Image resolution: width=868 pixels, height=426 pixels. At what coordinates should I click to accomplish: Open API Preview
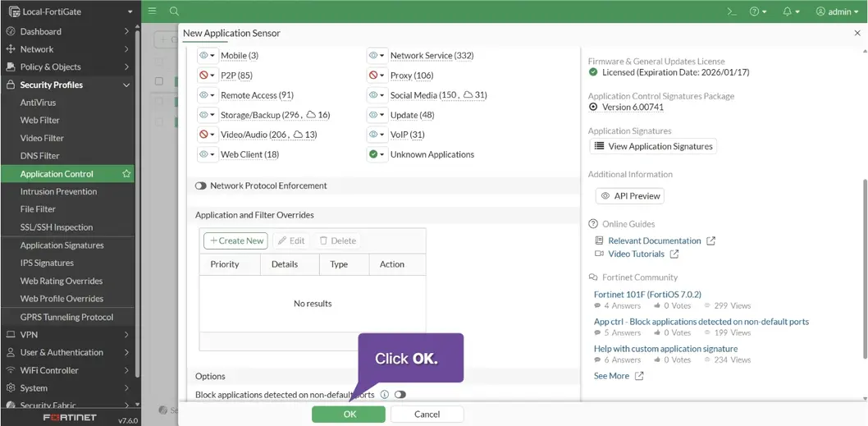pyautogui.click(x=630, y=196)
